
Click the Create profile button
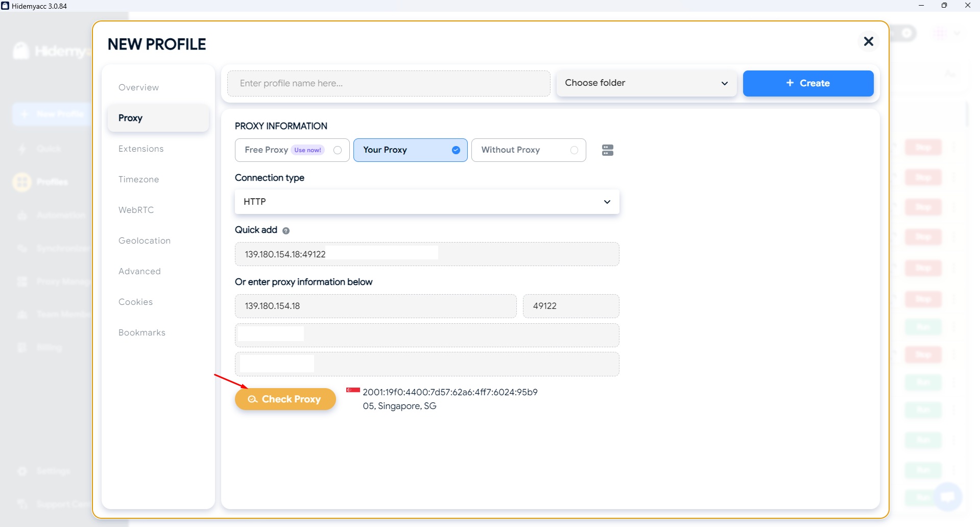point(808,83)
